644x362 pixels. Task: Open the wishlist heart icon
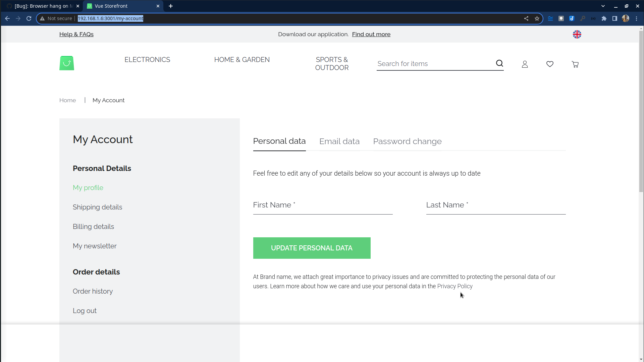point(550,64)
